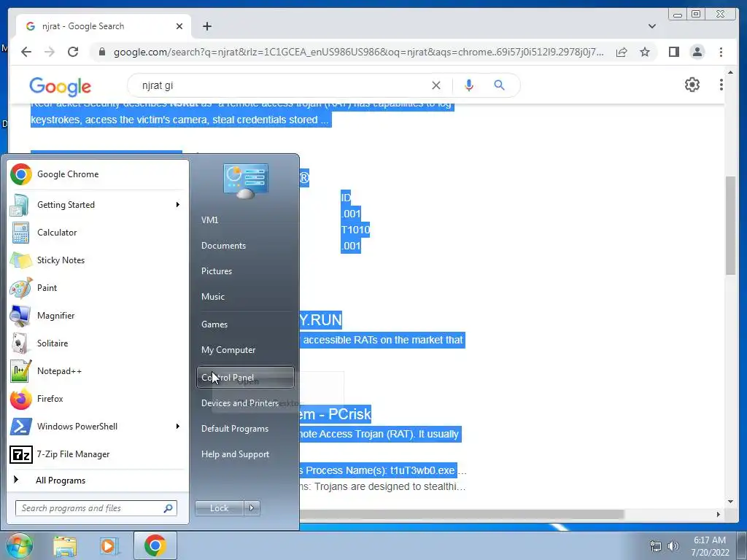Open Magnifier tool
This screenshot has height=560, width=747.
98,315
